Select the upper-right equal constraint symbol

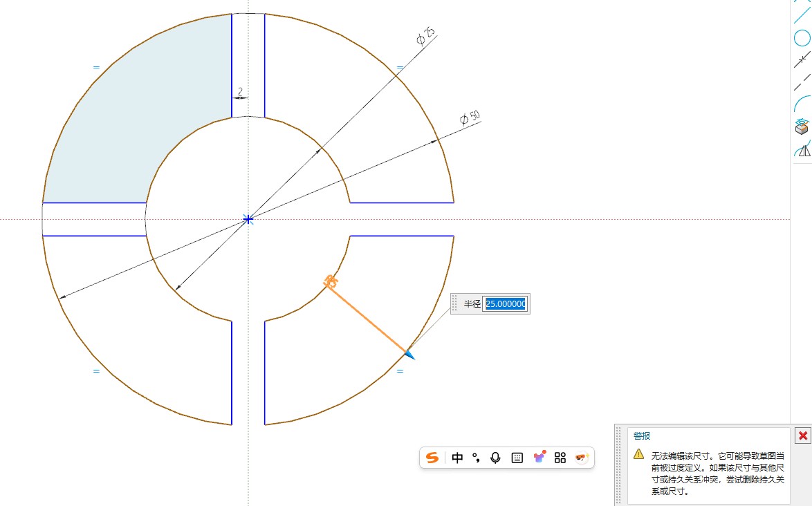400,67
